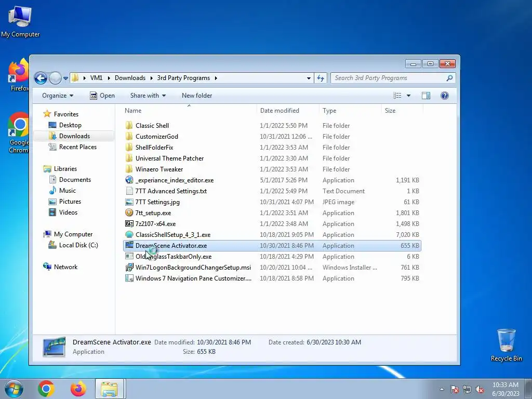Select 7TT Settings.jpg file icon
The width and height of the screenshot is (532, 399).
coord(129,202)
